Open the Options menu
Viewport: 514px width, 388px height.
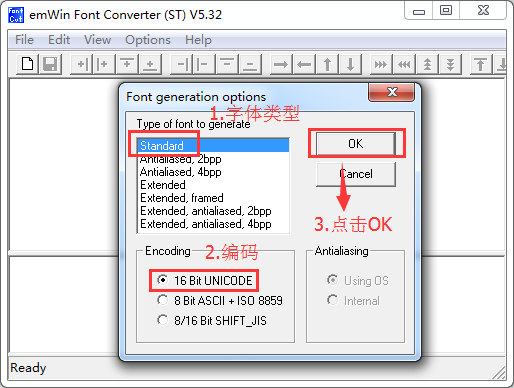(x=148, y=40)
